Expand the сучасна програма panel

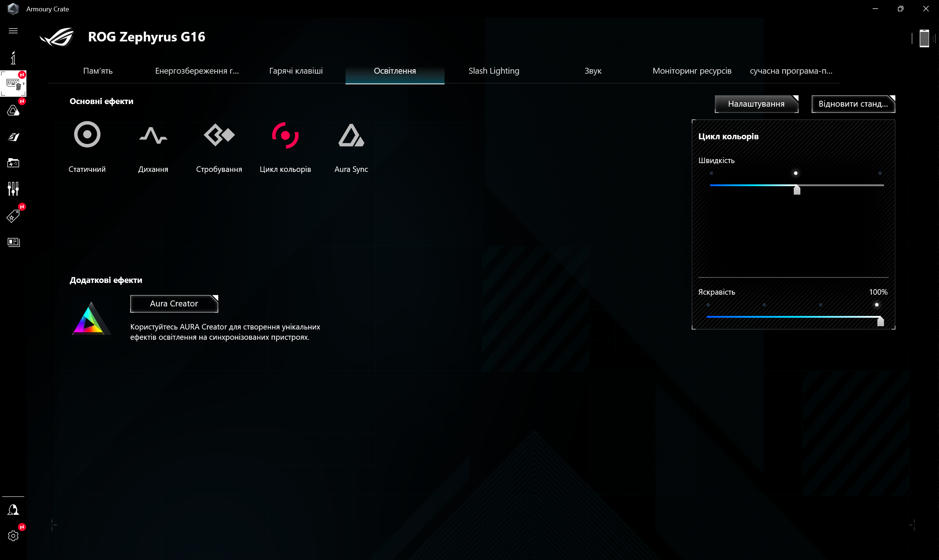tap(791, 70)
